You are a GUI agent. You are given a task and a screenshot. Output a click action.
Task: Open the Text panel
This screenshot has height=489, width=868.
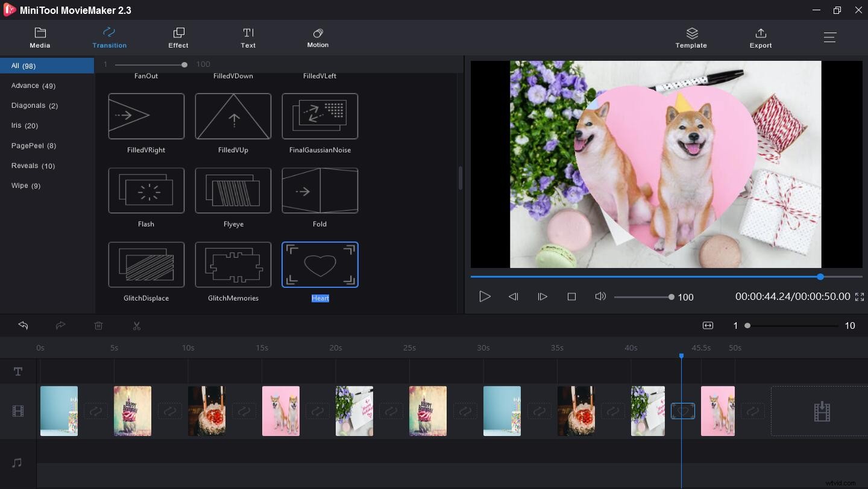(x=248, y=37)
